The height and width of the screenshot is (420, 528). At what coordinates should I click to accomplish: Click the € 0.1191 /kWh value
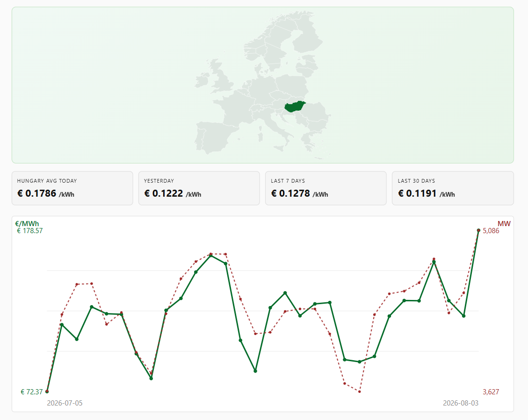point(427,193)
